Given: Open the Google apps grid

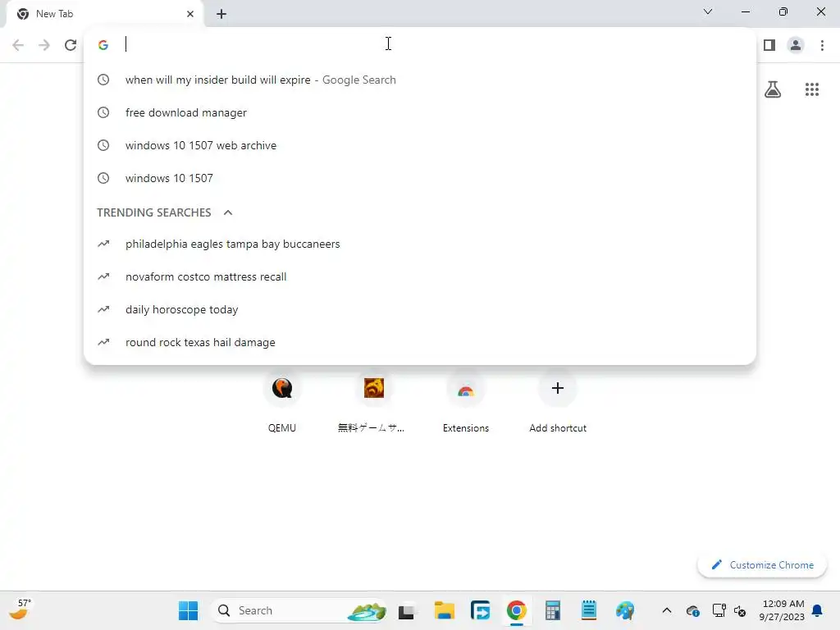Looking at the screenshot, I should 812,89.
